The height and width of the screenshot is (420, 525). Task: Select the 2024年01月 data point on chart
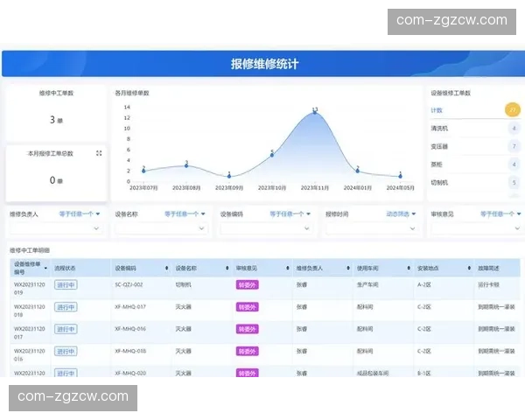[x=358, y=171]
